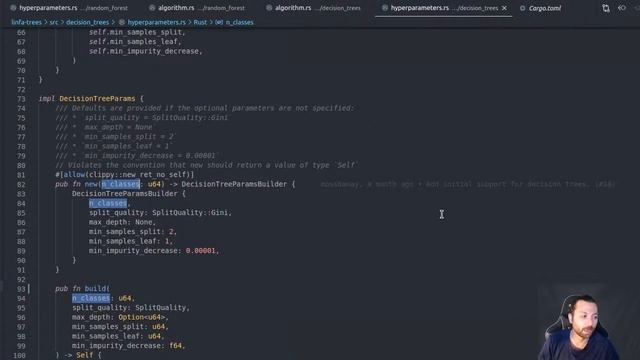The image size is (640, 360).
Task: Click the Cargo.toml tab gear icon
Action: coord(522,8)
